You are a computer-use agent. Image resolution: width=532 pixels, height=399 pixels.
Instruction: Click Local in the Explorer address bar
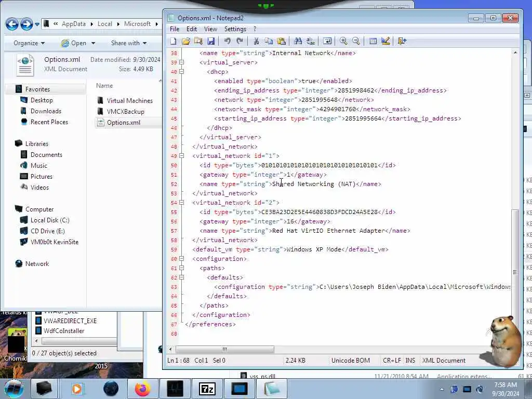coord(105,24)
